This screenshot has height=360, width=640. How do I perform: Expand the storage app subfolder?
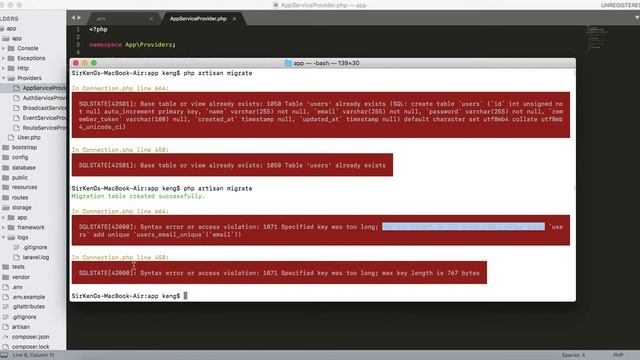point(4,218)
